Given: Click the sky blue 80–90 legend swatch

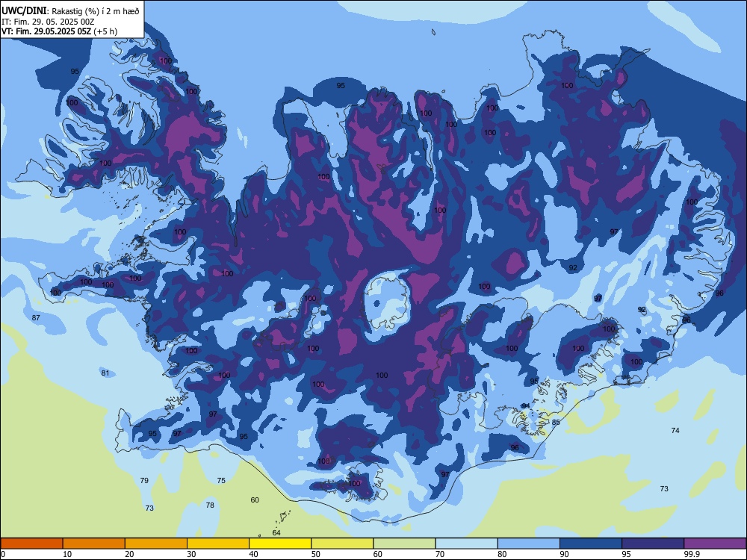Looking at the screenshot, I should [528, 544].
